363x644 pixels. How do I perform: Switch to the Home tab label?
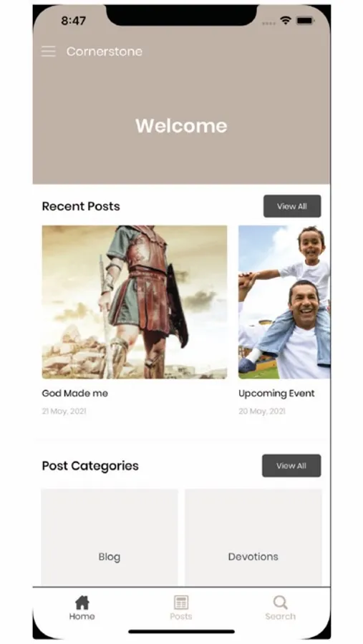82,617
